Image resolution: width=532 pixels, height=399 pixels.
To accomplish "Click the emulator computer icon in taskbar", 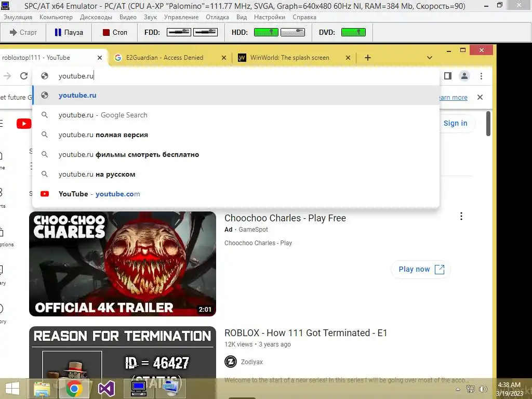I will [x=138, y=389].
